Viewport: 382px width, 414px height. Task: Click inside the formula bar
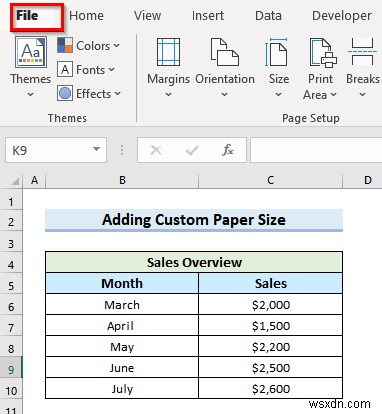click(316, 150)
